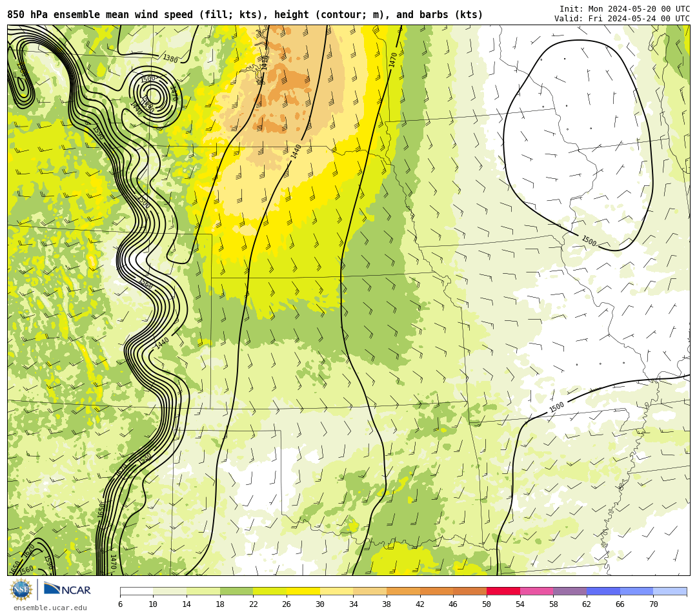This screenshot has width=697, height=616.
Task: Pick the 14–18 kts light green colorbar segment
Action: coord(203,591)
